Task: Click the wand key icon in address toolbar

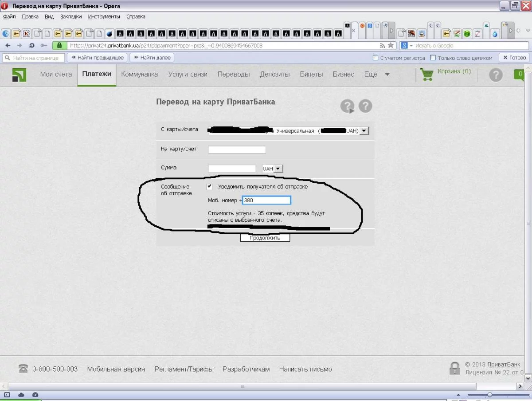Action: pyautogui.click(x=43, y=45)
